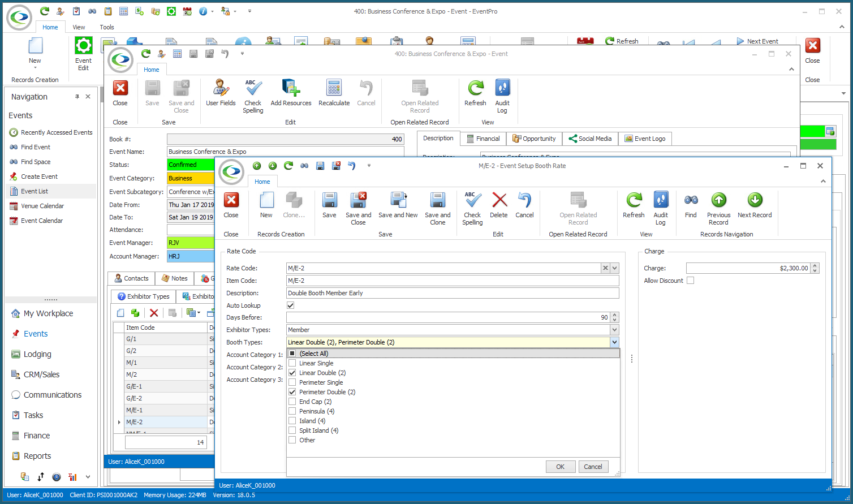The height and width of the screenshot is (504, 853).
Task: Click delete red X in exhibitor grid toolbar
Action: (153, 313)
